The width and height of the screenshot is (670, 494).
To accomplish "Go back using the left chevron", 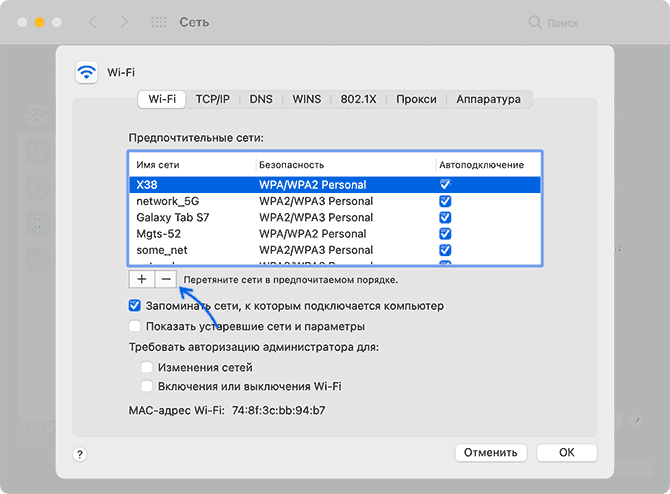I will pos(93,22).
